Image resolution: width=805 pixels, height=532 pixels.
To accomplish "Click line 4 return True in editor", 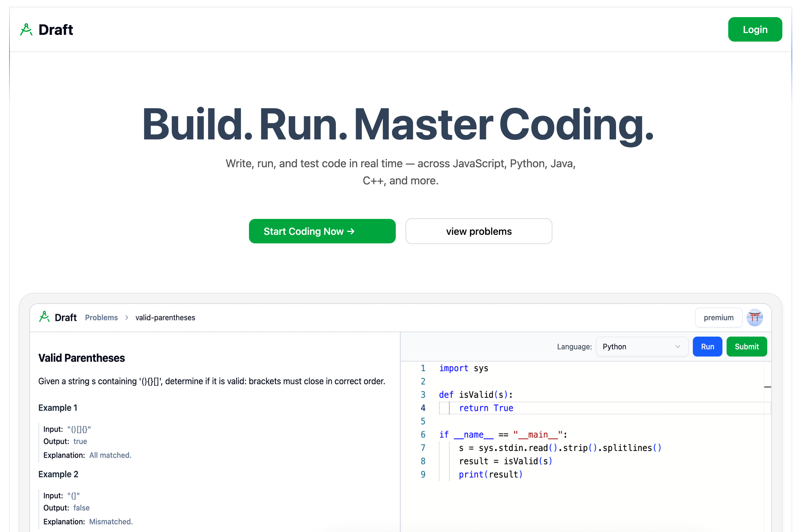I will click(486, 408).
